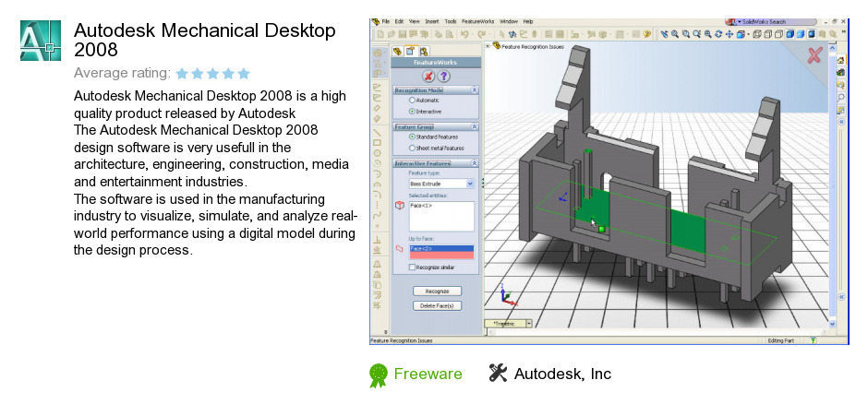Click the Selected entities cube icon
The image size is (868, 416).
400,206
